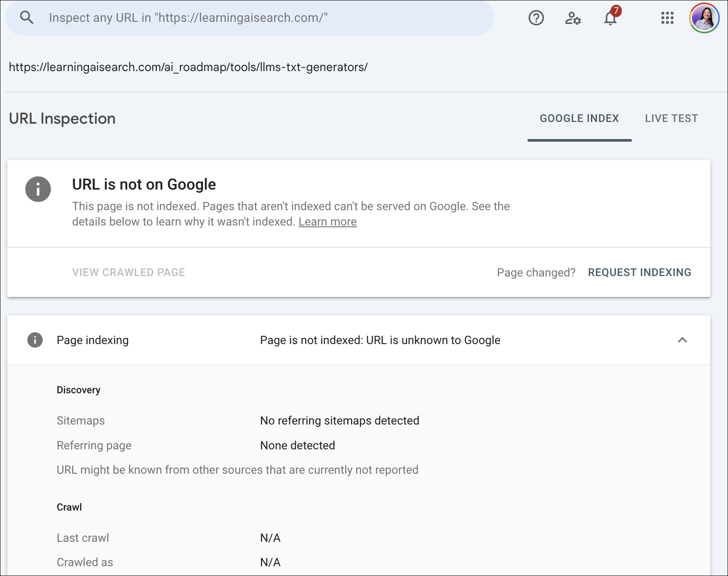Click the 'None detected' value
The width and height of the screenshot is (728, 576).
click(298, 445)
